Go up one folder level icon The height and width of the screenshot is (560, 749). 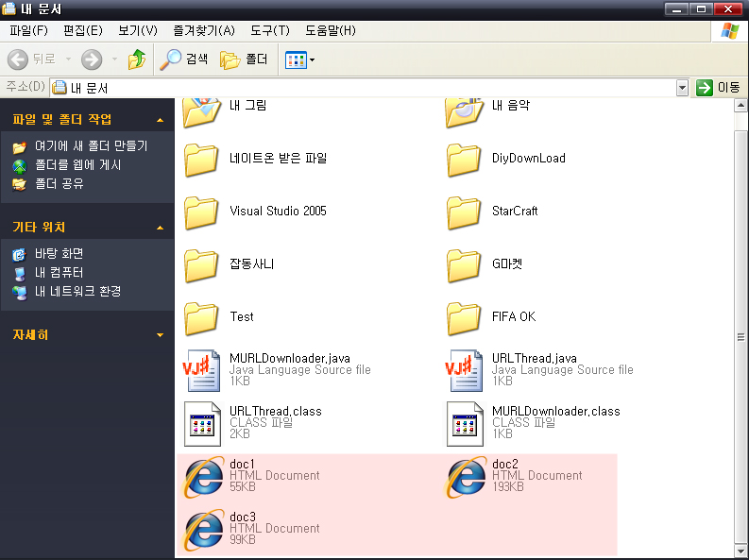(x=137, y=59)
